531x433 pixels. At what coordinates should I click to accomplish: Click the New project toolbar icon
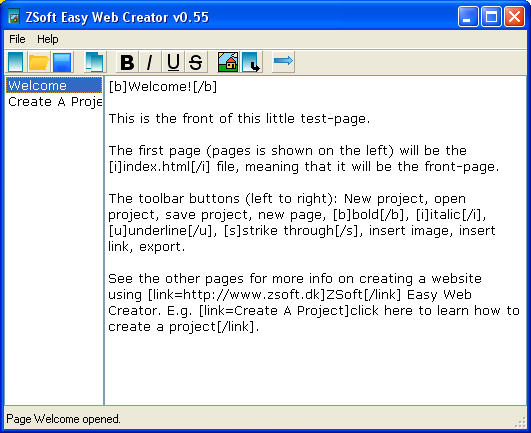click(x=16, y=62)
